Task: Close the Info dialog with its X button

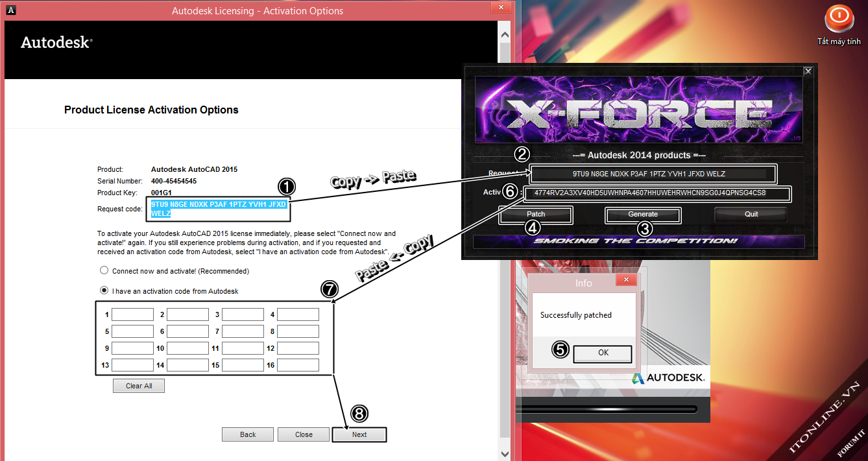Action: 626,281
